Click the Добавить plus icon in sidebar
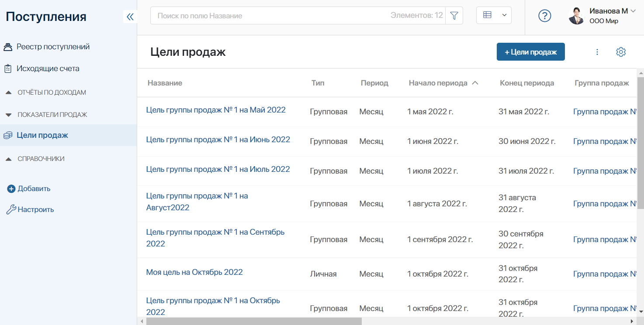Screen dimensions: 644x325 [11, 189]
